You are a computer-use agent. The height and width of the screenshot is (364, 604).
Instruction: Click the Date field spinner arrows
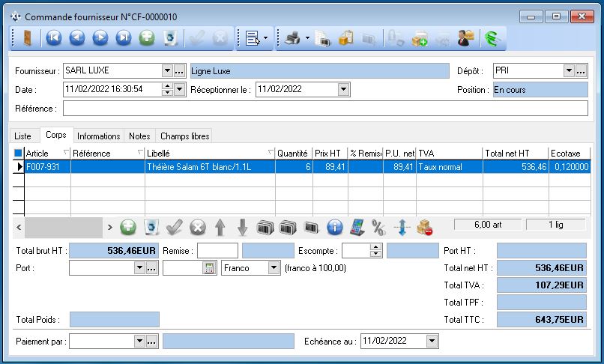pos(167,90)
